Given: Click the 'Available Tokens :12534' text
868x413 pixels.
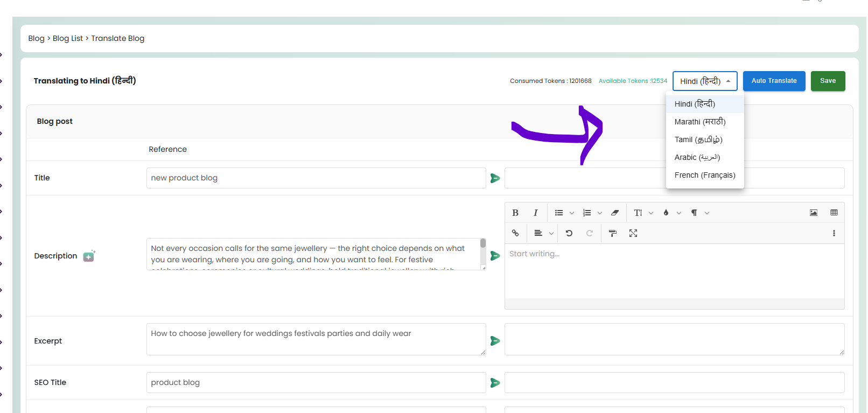Looking at the screenshot, I should 633,81.
